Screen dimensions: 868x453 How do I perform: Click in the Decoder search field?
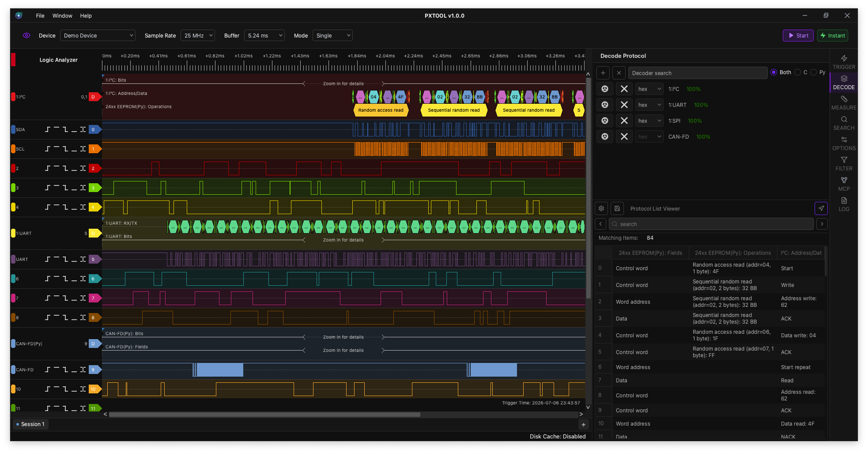[x=698, y=73]
